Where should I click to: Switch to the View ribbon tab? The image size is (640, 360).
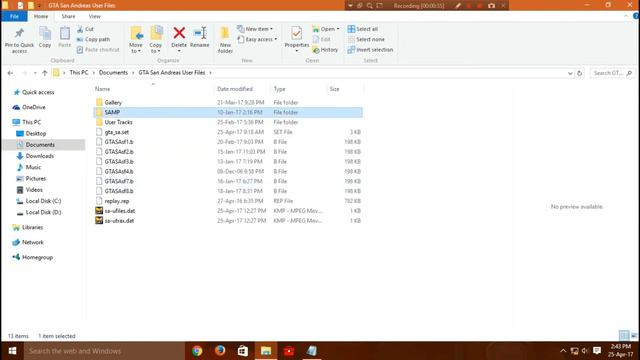pyautogui.click(x=94, y=16)
